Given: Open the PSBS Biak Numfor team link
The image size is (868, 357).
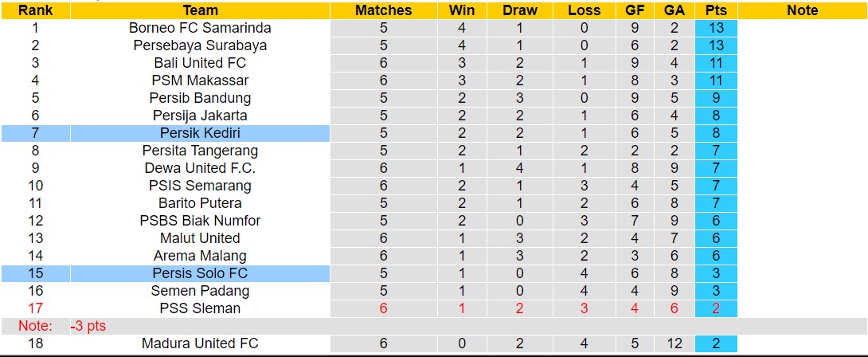Looking at the screenshot, I should (x=200, y=221).
